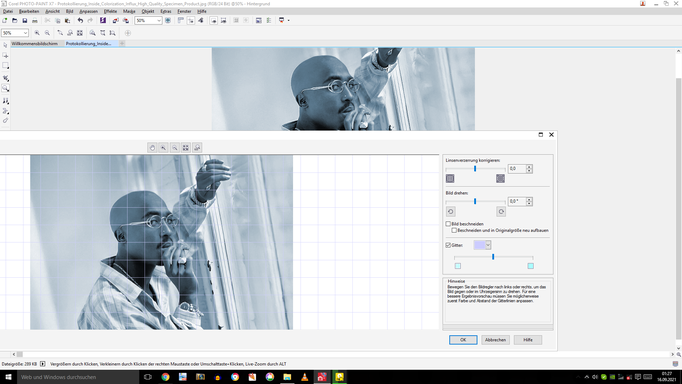682x384 pixels.
Task: Click the rotation angle stepper arrows
Action: 529,201
